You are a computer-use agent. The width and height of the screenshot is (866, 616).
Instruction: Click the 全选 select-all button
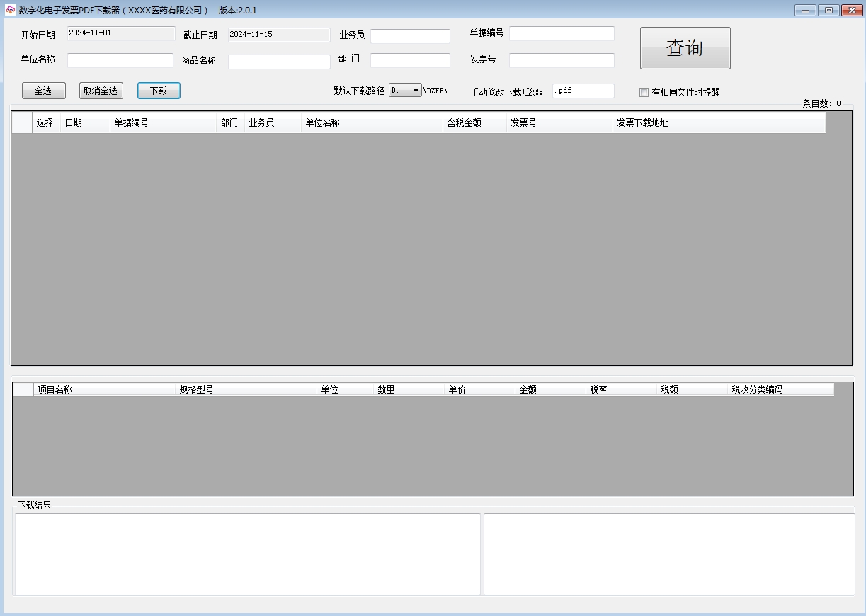point(43,90)
